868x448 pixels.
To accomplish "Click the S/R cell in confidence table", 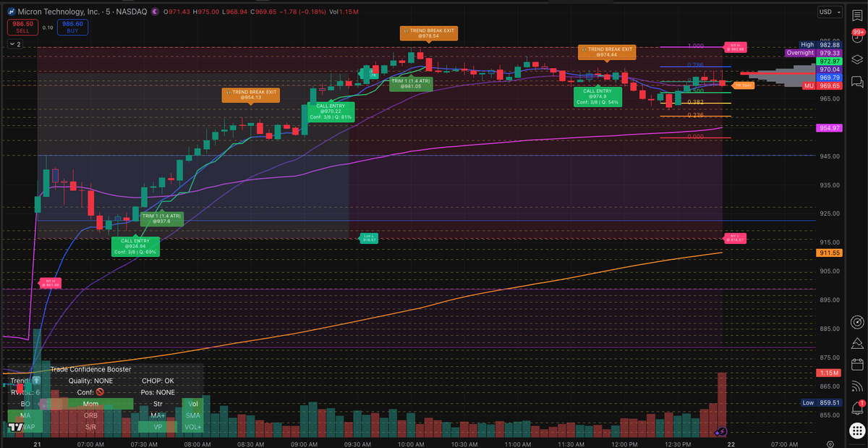I will pyautogui.click(x=91, y=427).
